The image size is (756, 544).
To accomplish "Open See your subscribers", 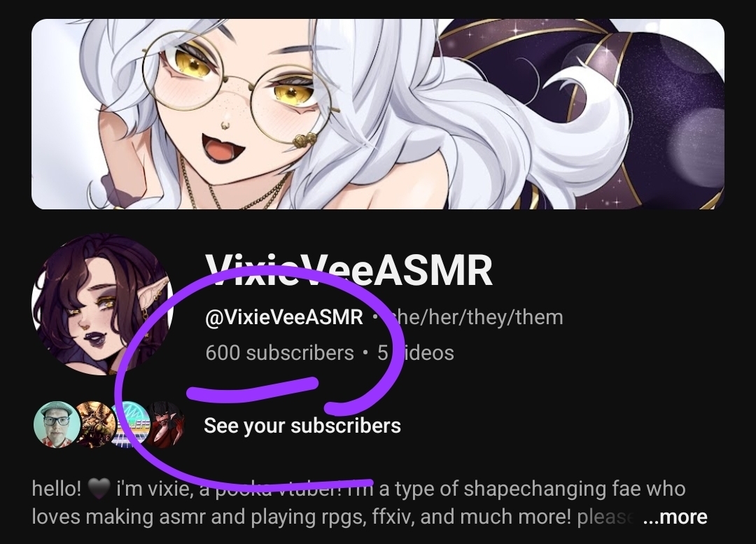I will (302, 426).
